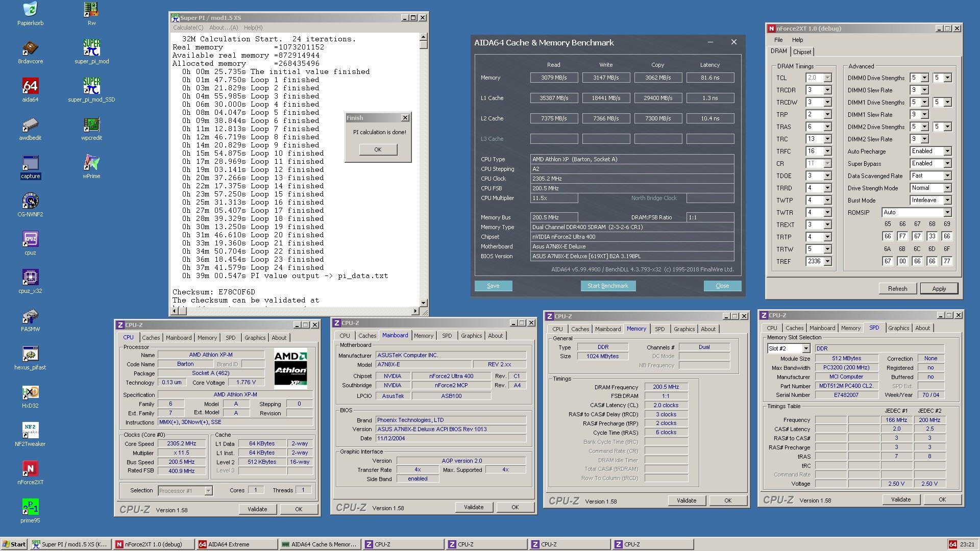
Task: Open the 8rdavcore desktop icon
Action: (30, 52)
